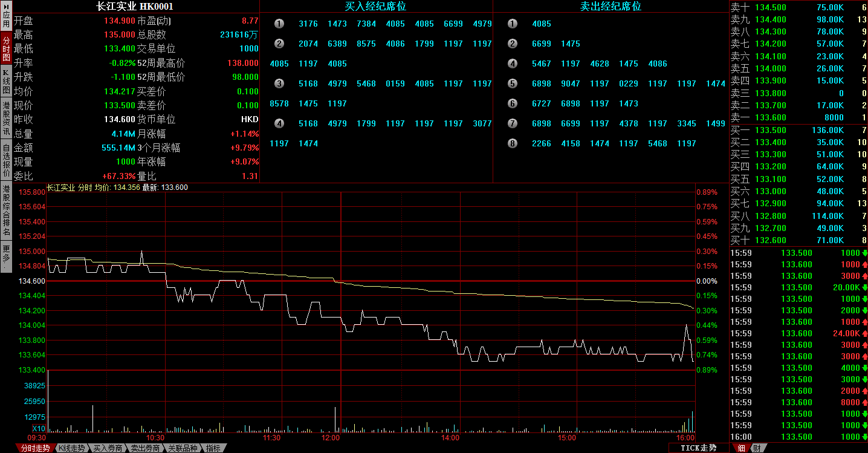
Task: Select the 卖九 134.400 order book row
Action: (798, 19)
